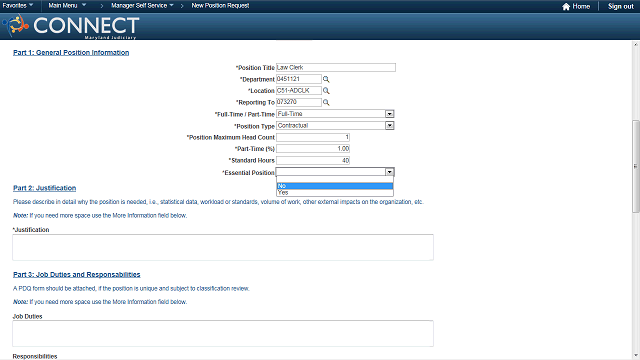Click the 'Responsibilities' field label

tap(35, 356)
